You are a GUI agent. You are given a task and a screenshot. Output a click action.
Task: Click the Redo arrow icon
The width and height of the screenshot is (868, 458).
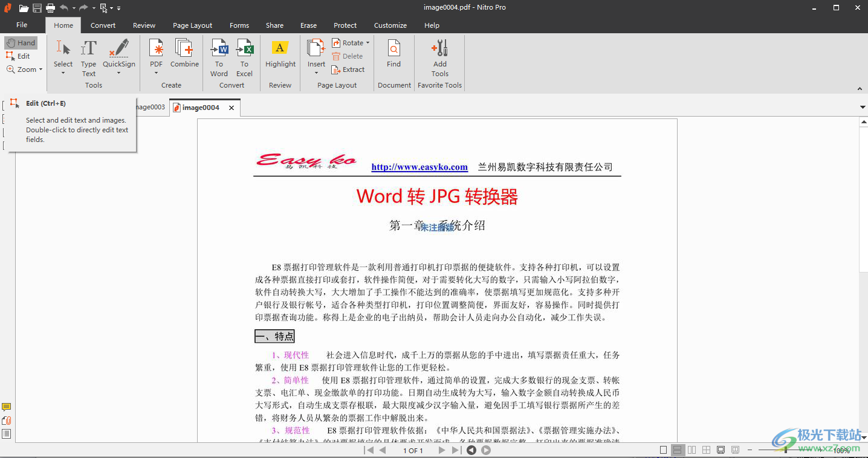[83, 8]
